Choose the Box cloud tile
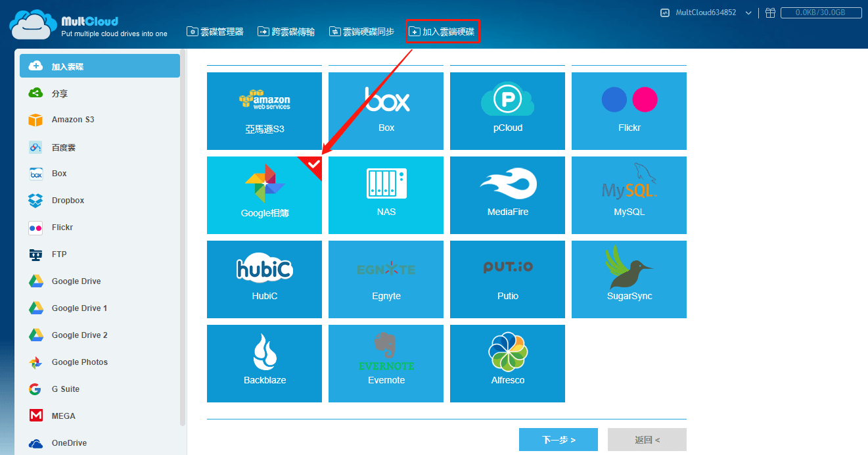Image resolution: width=868 pixels, height=455 pixels. [x=386, y=111]
